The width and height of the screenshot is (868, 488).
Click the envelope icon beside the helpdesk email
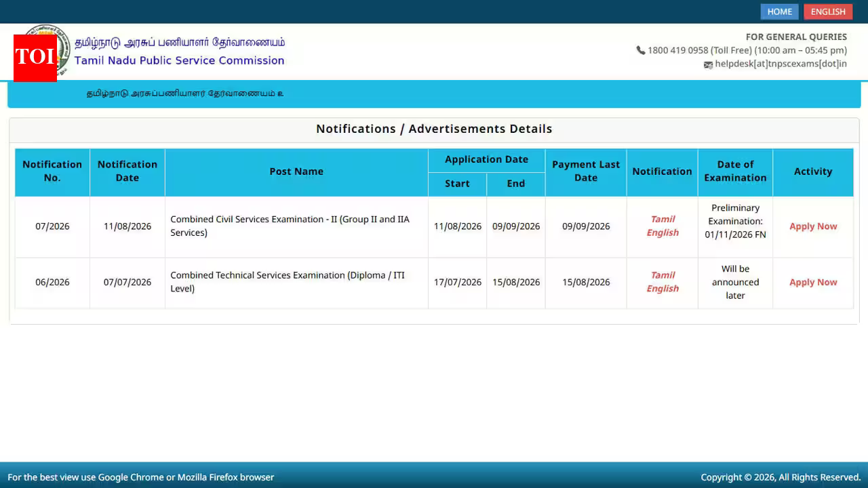[x=708, y=65]
